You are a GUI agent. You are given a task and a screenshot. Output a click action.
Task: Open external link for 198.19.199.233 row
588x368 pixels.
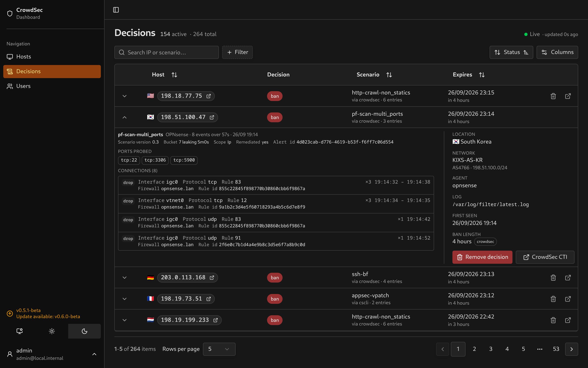[568, 320]
